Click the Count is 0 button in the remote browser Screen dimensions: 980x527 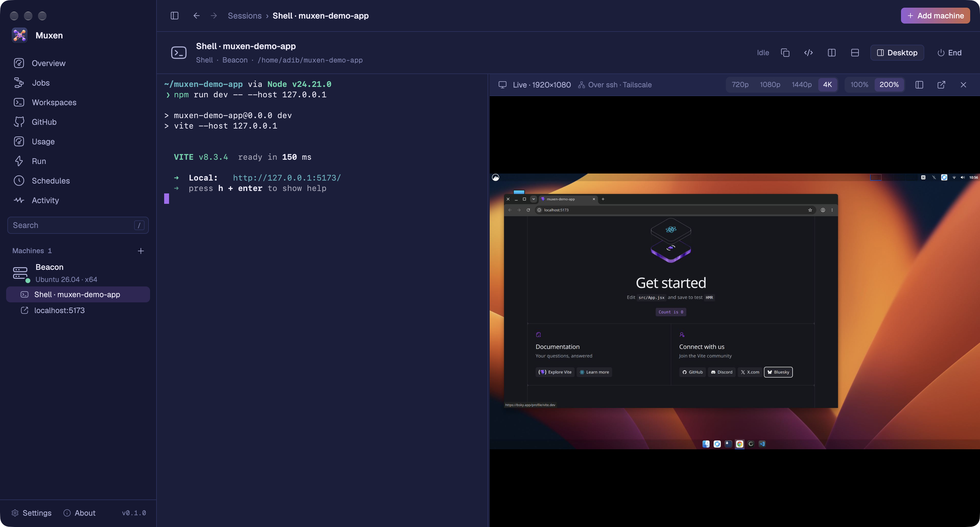[671, 312]
